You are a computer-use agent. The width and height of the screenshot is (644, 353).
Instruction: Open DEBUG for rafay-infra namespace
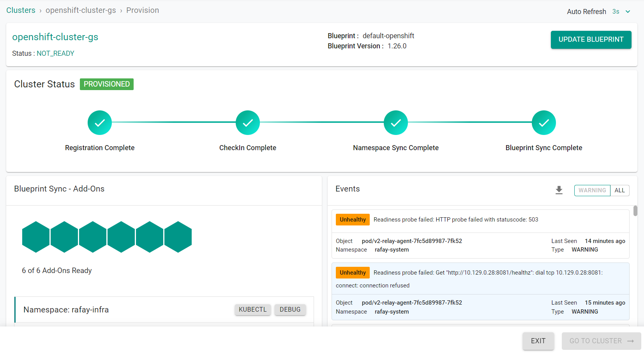pos(290,310)
